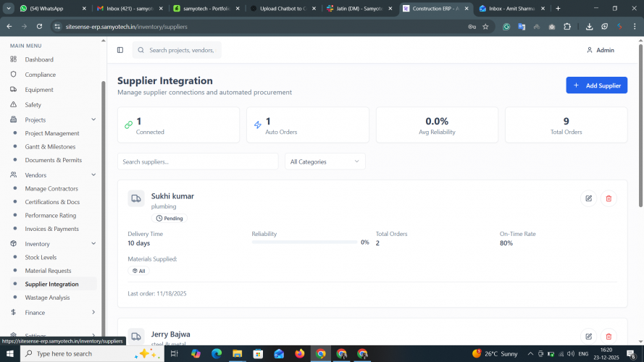The width and height of the screenshot is (644, 362).
Task: Click the Search projects, vendors field
Action: [177, 50]
